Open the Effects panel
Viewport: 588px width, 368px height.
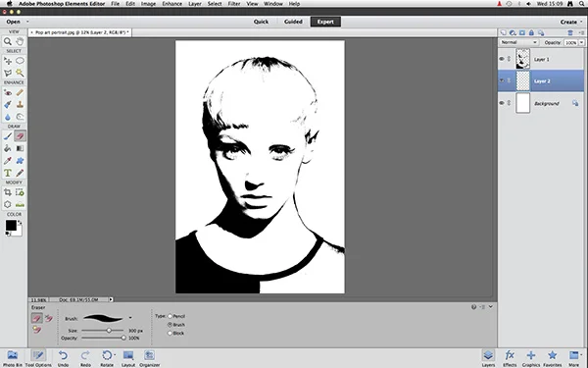[x=510, y=358]
